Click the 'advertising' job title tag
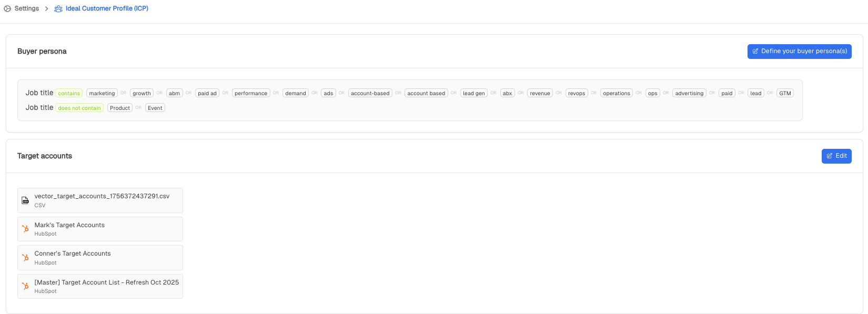 pyautogui.click(x=689, y=93)
